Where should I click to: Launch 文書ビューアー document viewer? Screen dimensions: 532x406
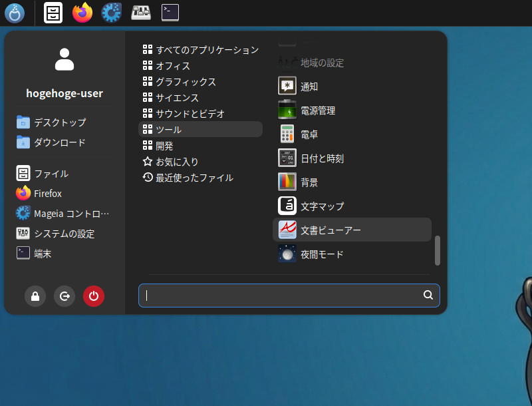click(x=352, y=230)
